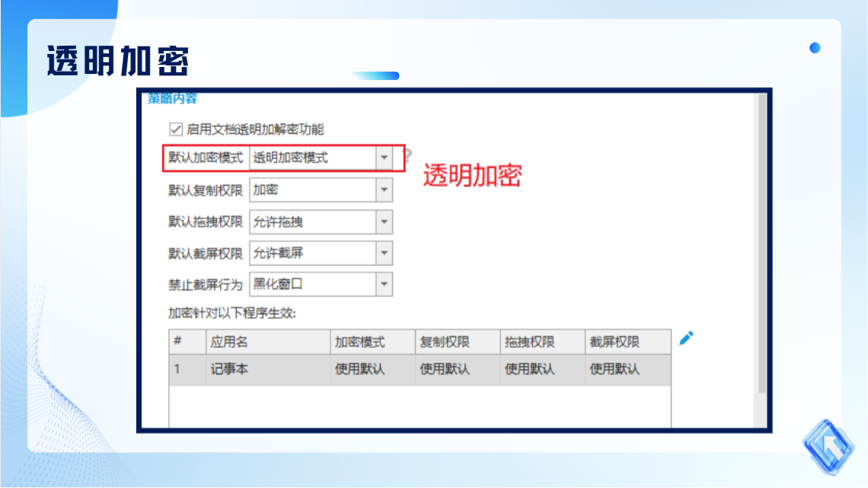868x488 pixels.
Task: Click the question mark help icon
Action: coord(409,155)
